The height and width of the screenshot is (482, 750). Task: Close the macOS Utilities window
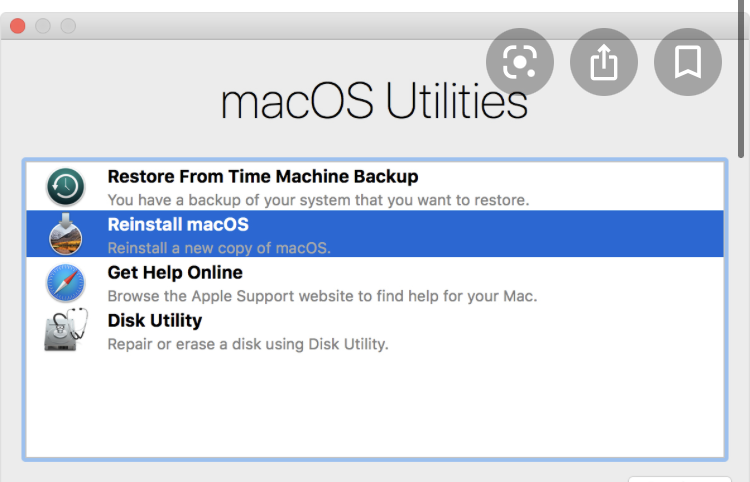(x=18, y=25)
